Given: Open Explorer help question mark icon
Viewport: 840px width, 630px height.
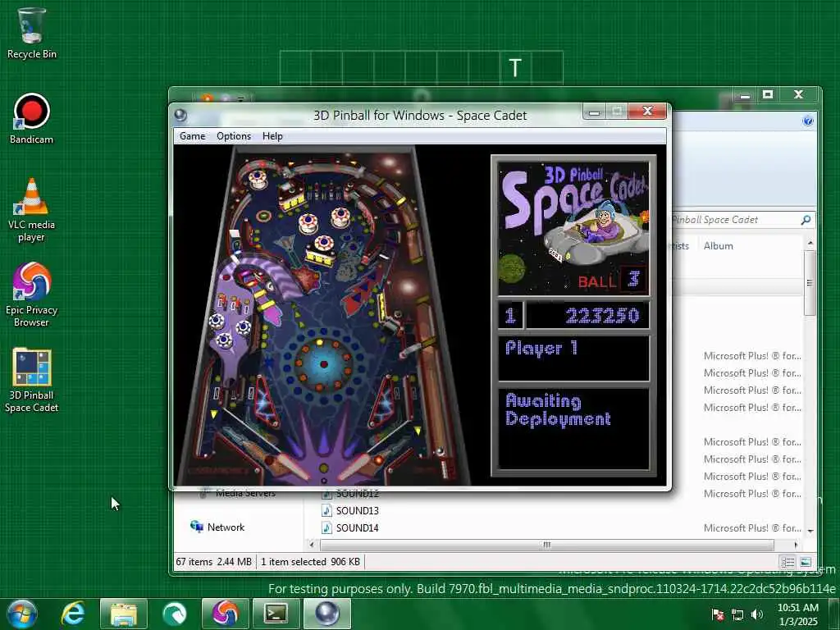Looking at the screenshot, I should pos(808,121).
